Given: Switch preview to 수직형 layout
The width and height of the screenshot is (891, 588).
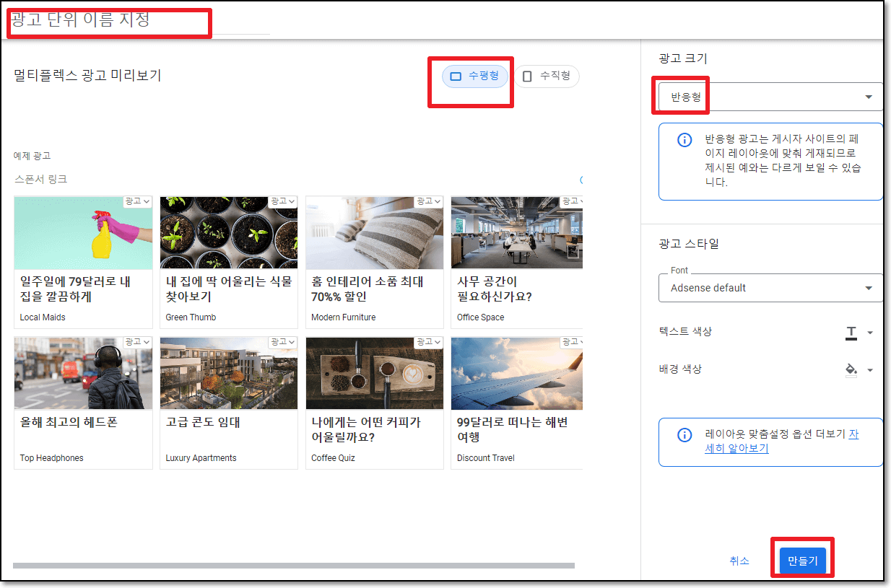Looking at the screenshot, I should (547, 76).
